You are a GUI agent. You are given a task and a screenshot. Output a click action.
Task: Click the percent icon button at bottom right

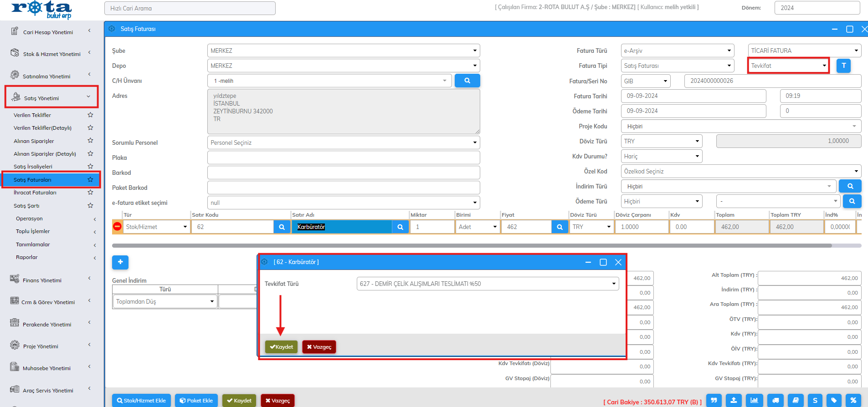tap(853, 401)
